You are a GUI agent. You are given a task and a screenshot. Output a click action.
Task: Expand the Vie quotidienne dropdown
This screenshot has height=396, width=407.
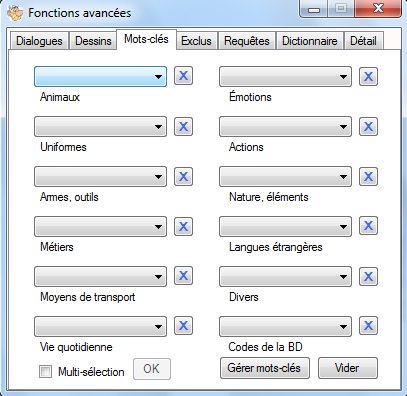click(100, 327)
